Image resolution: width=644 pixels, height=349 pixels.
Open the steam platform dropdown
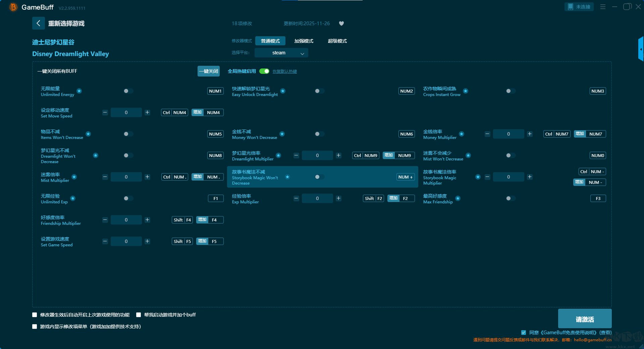pyautogui.click(x=281, y=53)
